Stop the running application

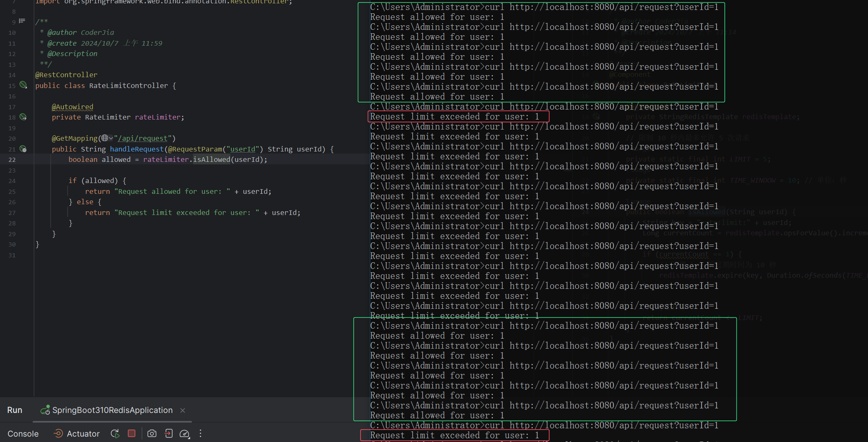coord(132,433)
